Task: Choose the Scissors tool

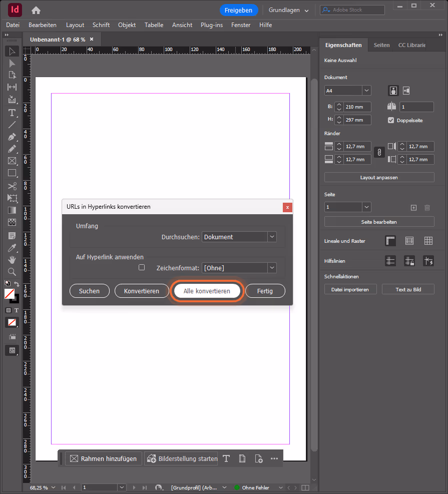Action: (12, 186)
